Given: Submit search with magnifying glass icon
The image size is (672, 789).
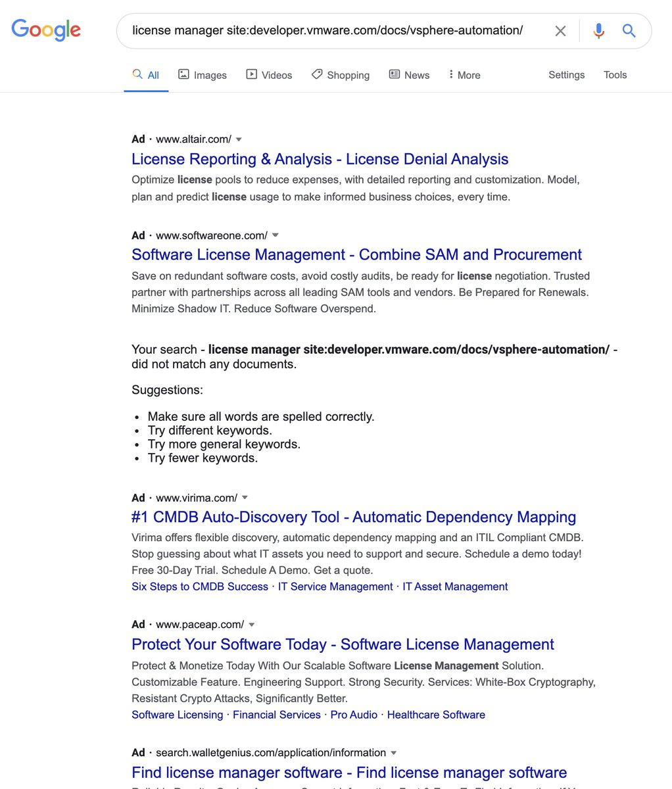Looking at the screenshot, I should click(x=629, y=30).
